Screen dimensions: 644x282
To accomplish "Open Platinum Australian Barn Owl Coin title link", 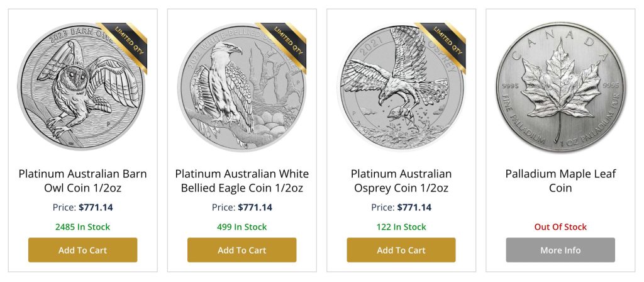I will click(x=83, y=181).
